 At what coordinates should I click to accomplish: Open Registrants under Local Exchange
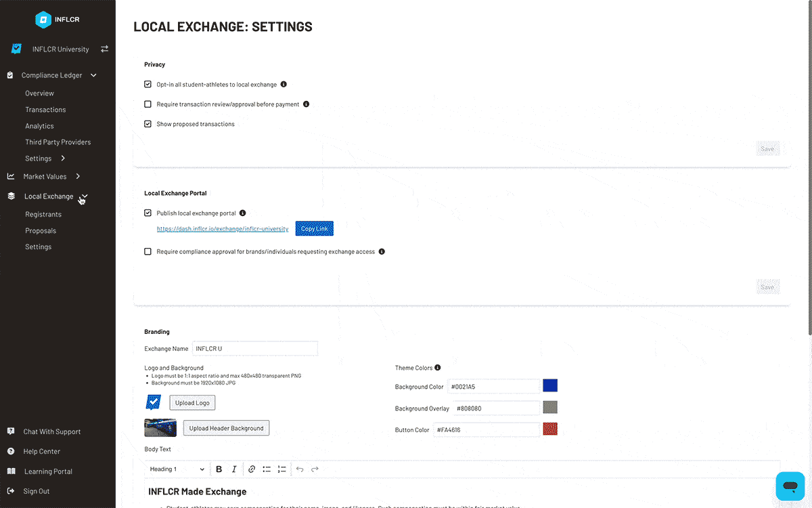pos(43,214)
